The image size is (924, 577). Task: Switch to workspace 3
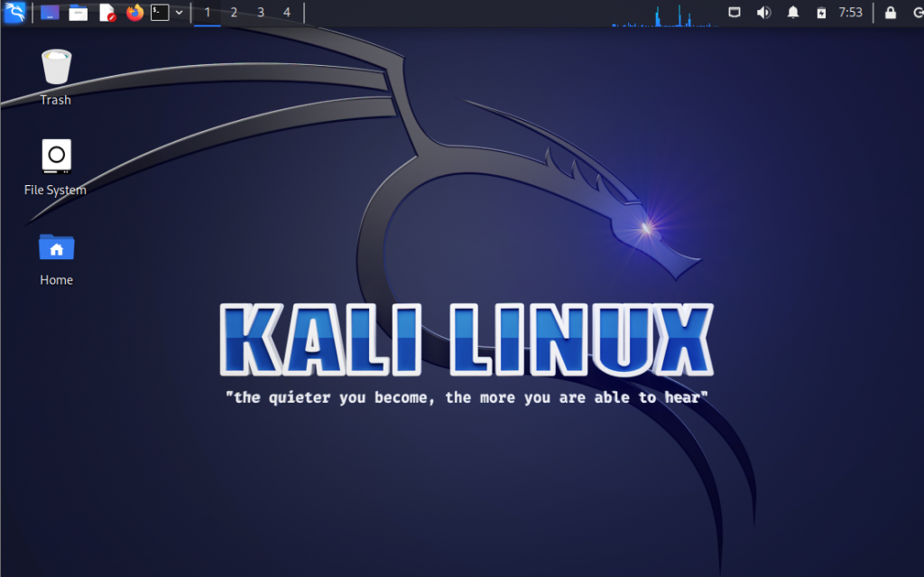[261, 13]
